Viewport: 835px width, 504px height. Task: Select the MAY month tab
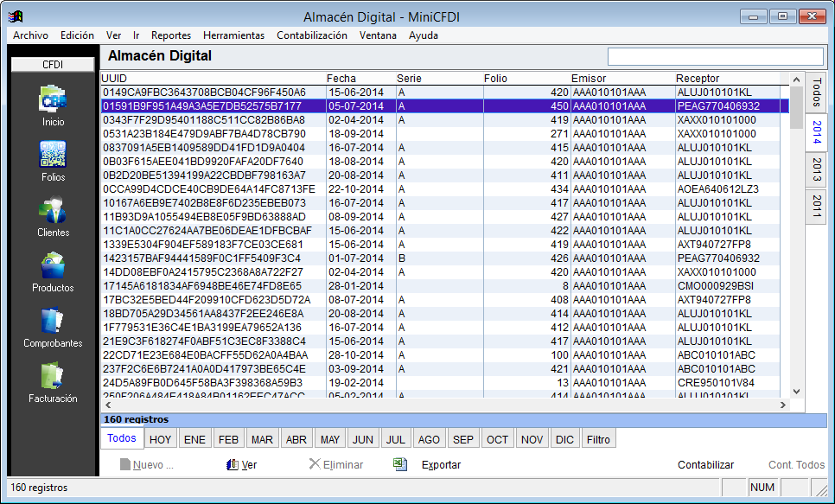[330, 439]
